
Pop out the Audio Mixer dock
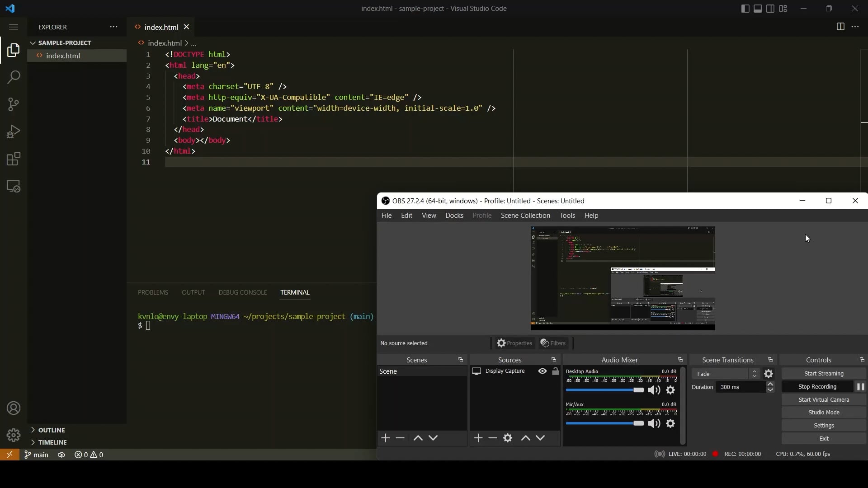coord(680,360)
